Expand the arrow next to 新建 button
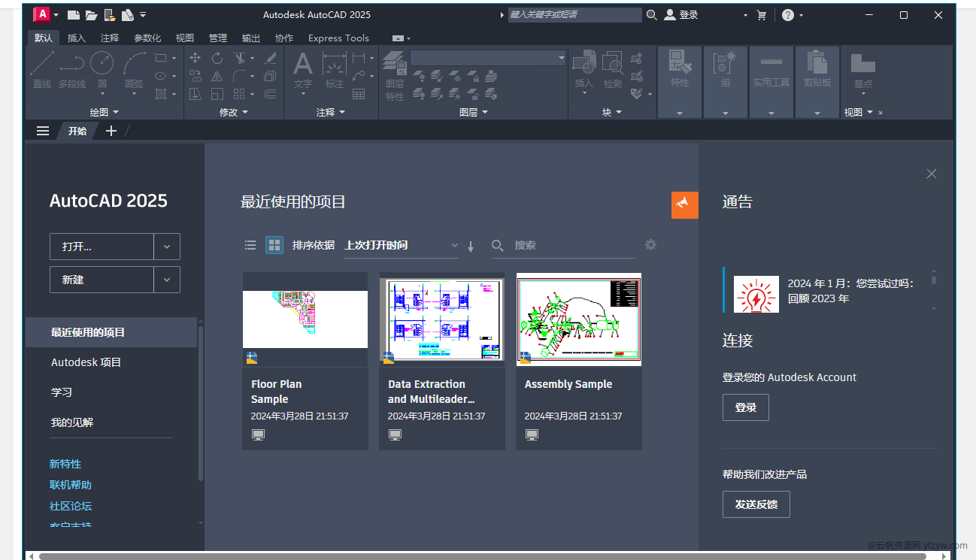 167,280
